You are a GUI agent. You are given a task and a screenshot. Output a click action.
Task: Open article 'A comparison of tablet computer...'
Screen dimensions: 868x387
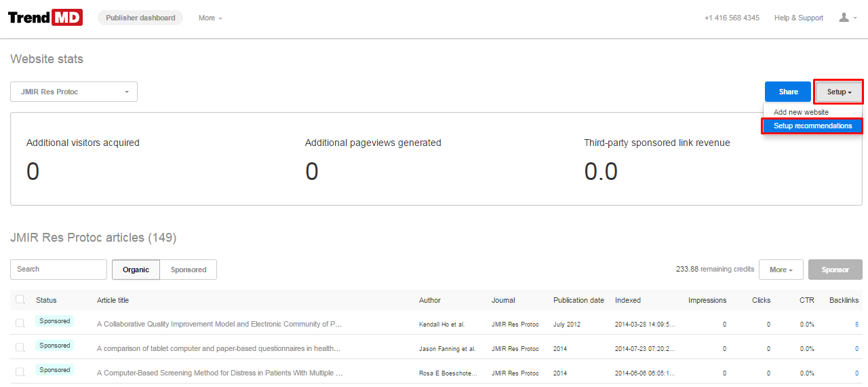pos(218,349)
